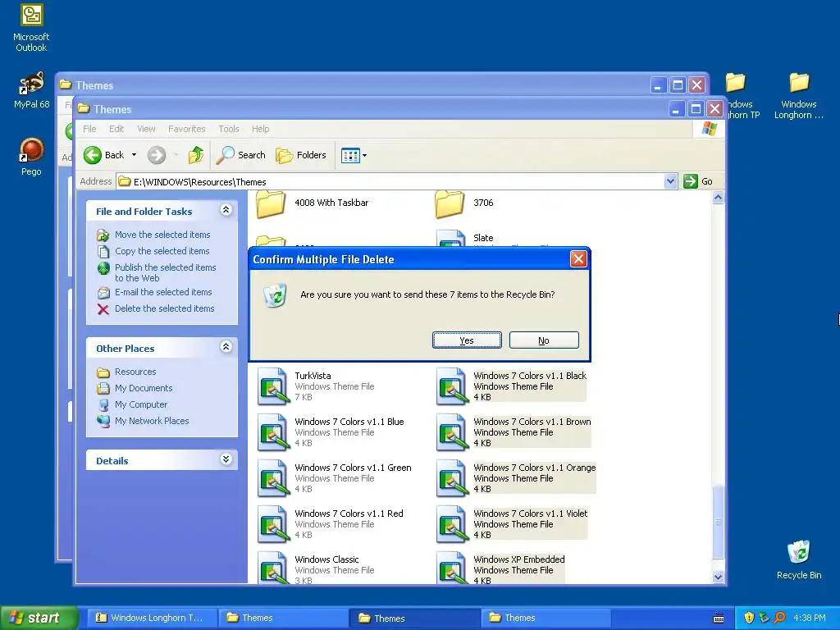Screen dimensions: 840x630
Task: Select the Microsoft Outlook desktop icon
Action: tap(31, 29)
